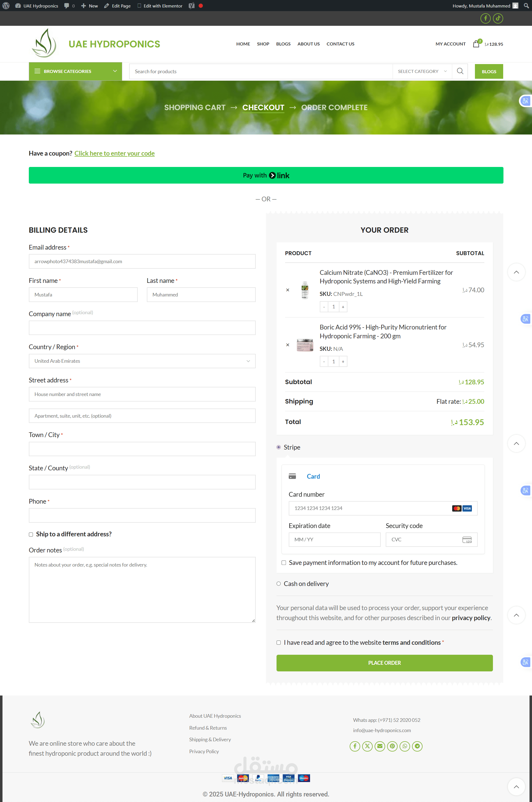
Task: Go to the Shop menu item
Action: click(x=263, y=44)
